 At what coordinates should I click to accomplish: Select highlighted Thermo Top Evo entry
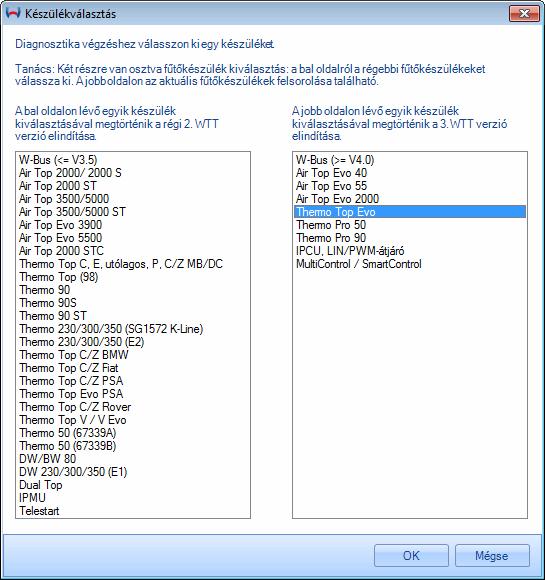coord(410,212)
